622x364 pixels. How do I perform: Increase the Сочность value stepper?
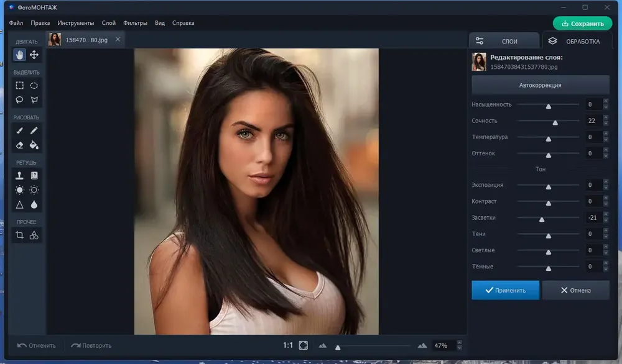[x=606, y=117]
